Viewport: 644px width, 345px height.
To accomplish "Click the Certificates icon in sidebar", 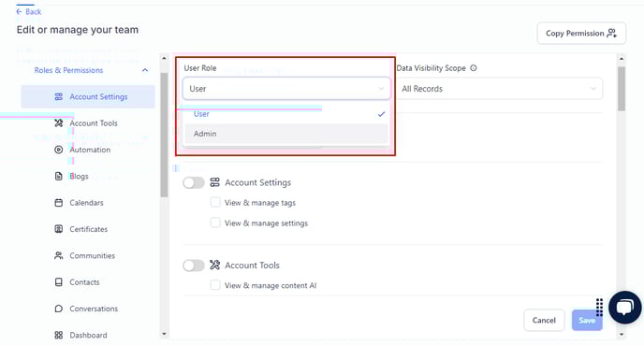I will click(x=59, y=229).
